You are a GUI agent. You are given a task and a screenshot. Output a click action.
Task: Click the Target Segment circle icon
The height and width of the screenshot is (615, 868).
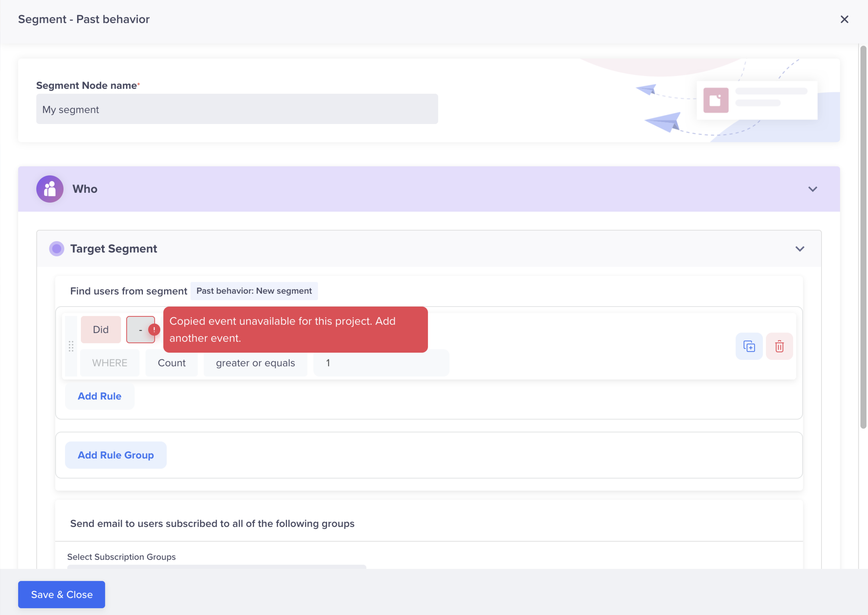click(x=57, y=248)
